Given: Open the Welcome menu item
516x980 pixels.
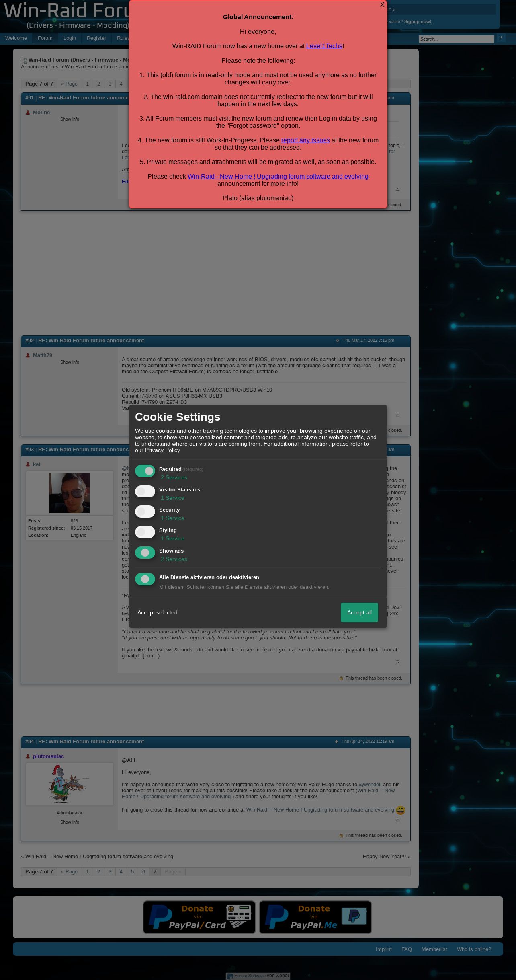Looking at the screenshot, I should (16, 38).
